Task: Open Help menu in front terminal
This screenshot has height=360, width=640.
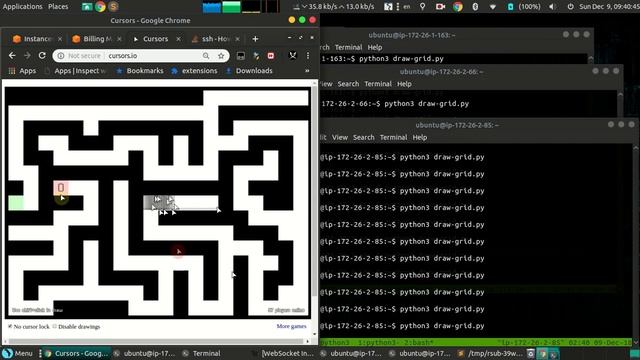Action: (x=420, y=138)
